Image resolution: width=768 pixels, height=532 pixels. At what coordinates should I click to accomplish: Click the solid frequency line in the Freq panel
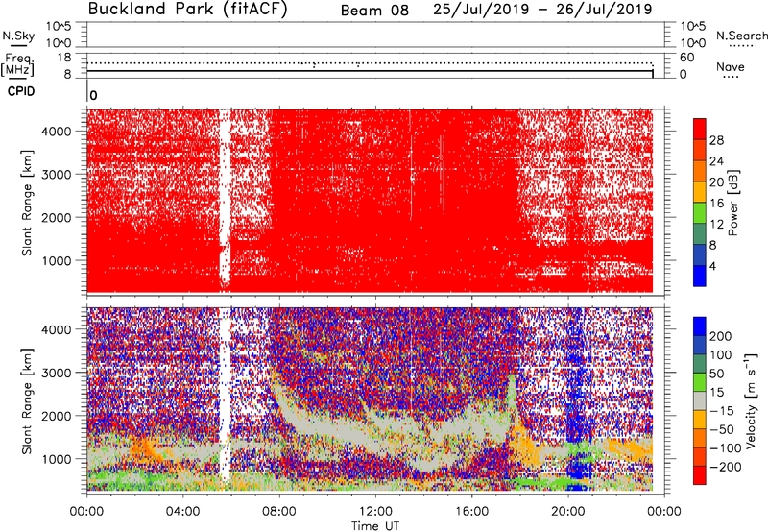tap(370, 71)
